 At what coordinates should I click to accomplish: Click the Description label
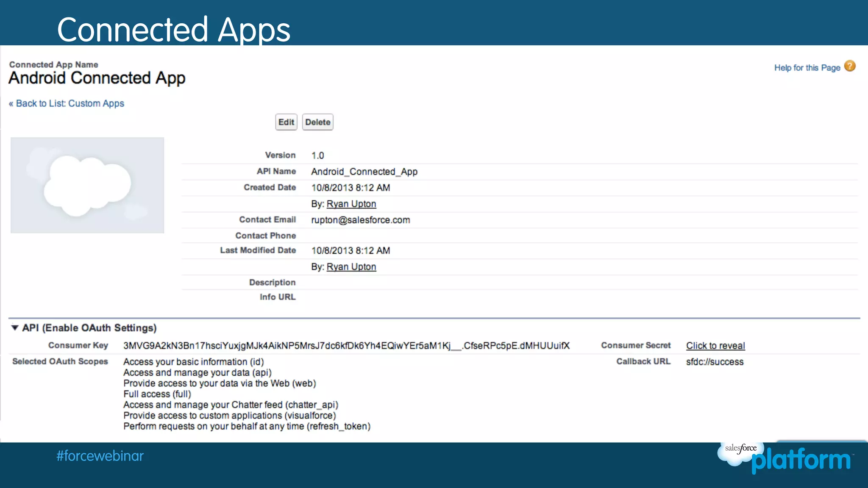tap(273, 283)
